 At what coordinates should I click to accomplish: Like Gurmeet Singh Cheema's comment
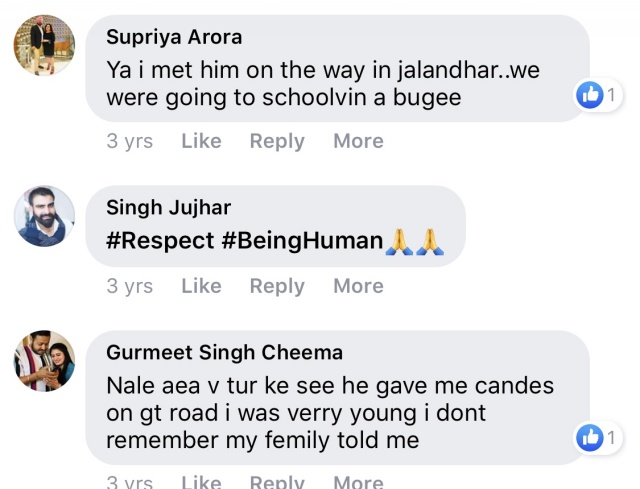(202, 482)
